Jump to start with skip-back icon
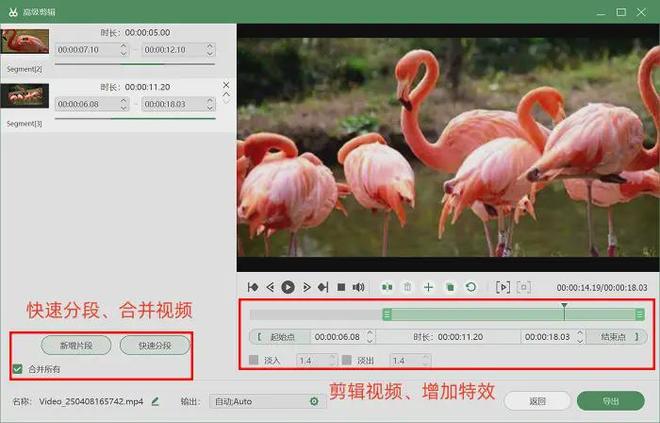This screenshot has height=423, width=660. pyautogui.click(x=253, y=287)
